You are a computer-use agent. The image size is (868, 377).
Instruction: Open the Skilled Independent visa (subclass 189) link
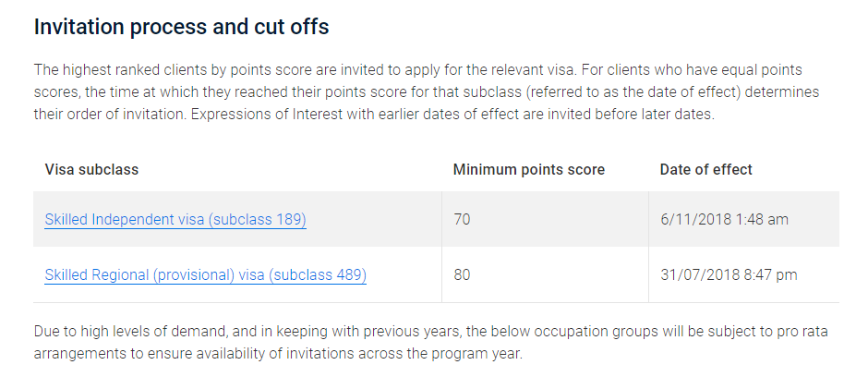(175, 220)
